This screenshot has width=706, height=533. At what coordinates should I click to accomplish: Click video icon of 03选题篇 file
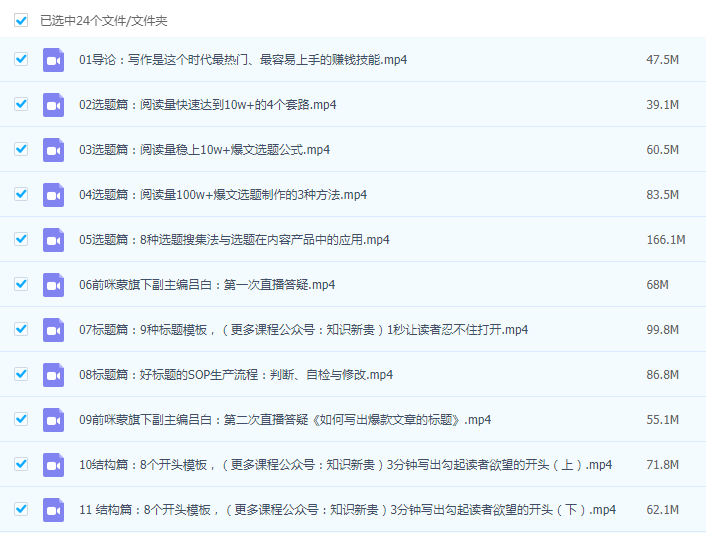point(53,150)
